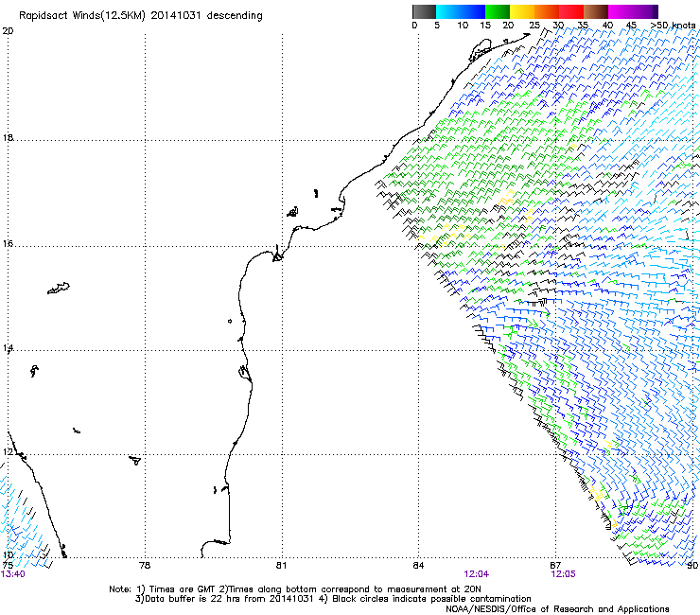Click the latitude axis label "14"
Viewport: 700px width, 615px height.
8,348
